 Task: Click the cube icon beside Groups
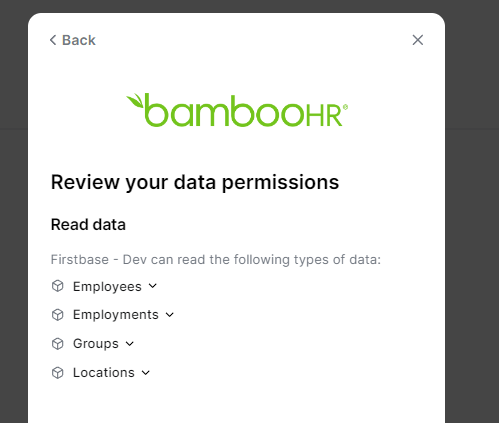tap(58, 344)
